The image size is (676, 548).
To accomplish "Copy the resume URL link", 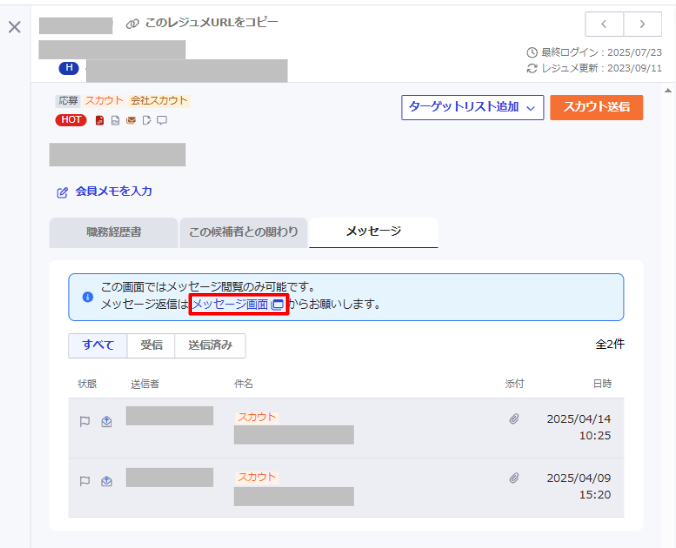I will pyautogui.click(x=202, y=23).
